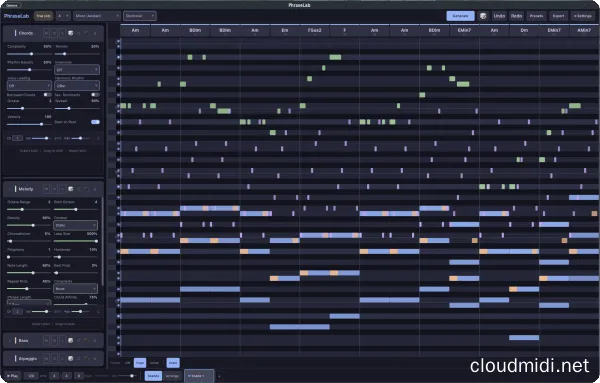Viewport: 600px width, 383px height.
Task: Click the Export button
Action: (x=558, y=16)
